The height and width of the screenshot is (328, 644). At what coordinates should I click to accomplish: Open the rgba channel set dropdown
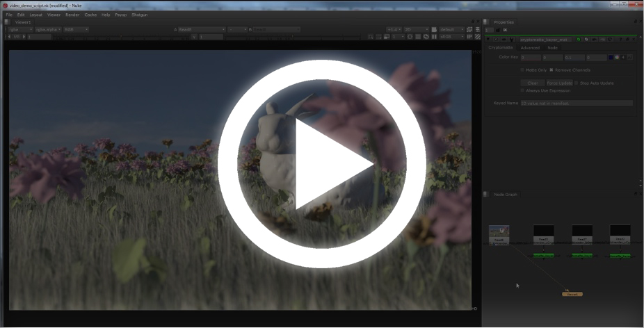[x=20, y=30]
